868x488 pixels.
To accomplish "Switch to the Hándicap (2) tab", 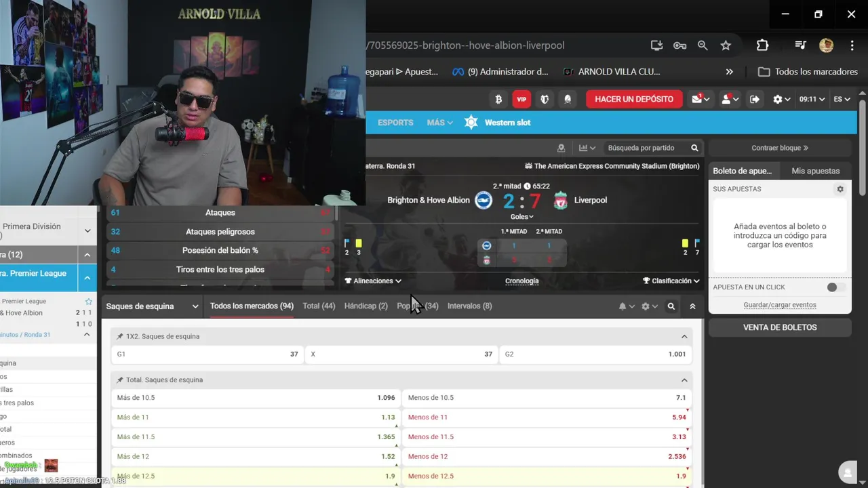I will [x=366, y=306].
